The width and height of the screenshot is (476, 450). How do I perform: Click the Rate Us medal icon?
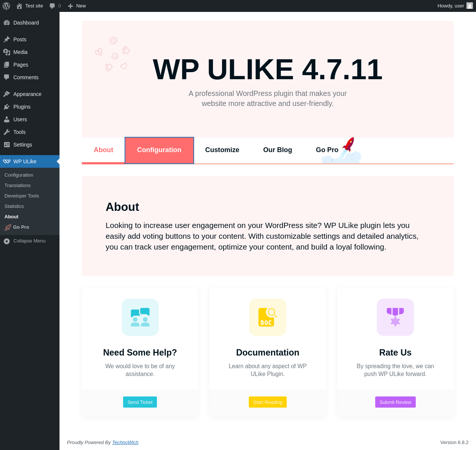(x=395, y=317)
